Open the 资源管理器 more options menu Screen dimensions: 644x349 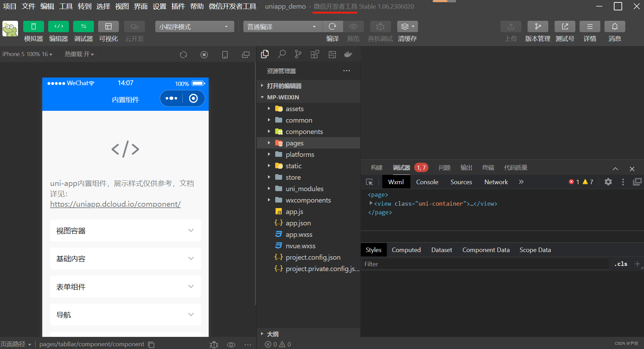pyautogui.click(x=347, y=71)
